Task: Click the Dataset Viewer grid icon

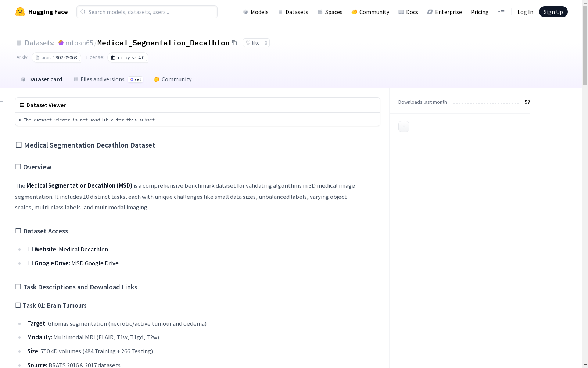Action: 22,105
